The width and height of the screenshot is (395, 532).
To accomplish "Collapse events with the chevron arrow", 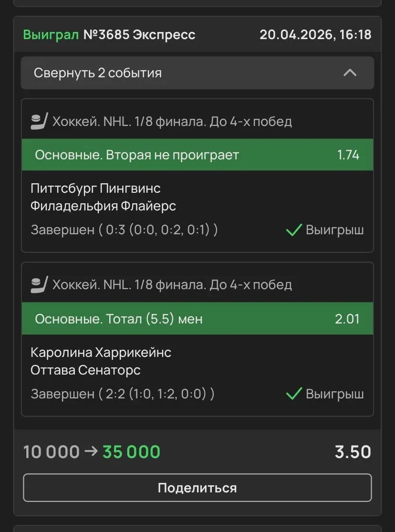I will coord(350,73).
